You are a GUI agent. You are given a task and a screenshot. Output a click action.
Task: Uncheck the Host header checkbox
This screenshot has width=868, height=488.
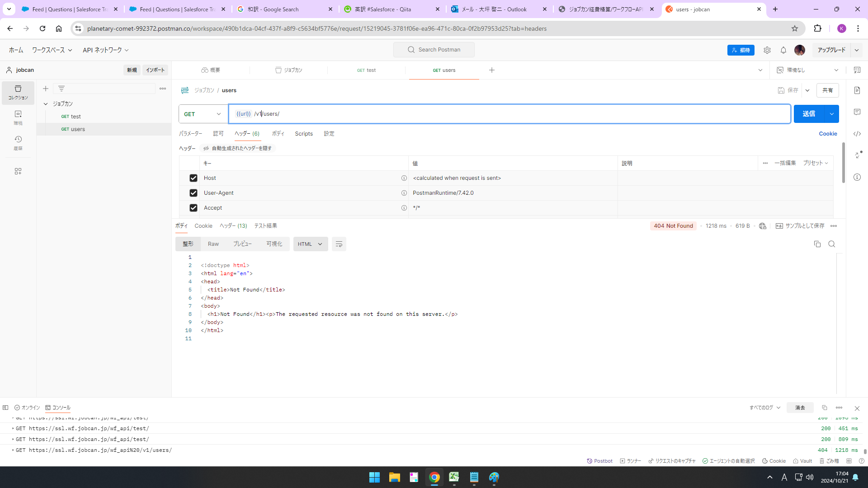(193, 178)
